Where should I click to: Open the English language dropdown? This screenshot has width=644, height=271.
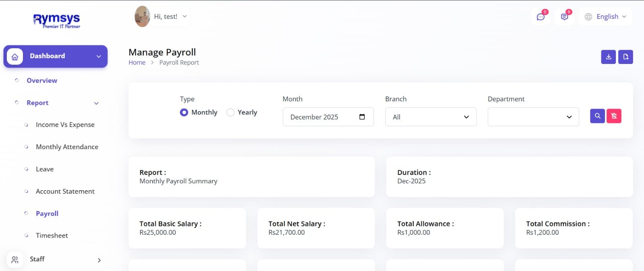pyautogui.click(x=606, y=17)
